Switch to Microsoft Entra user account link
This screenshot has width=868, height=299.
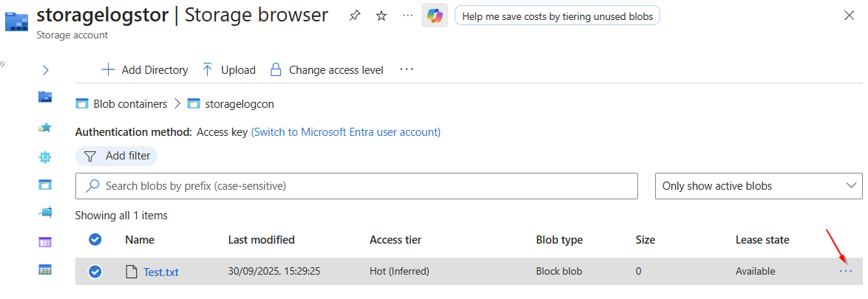pos(346,132)
